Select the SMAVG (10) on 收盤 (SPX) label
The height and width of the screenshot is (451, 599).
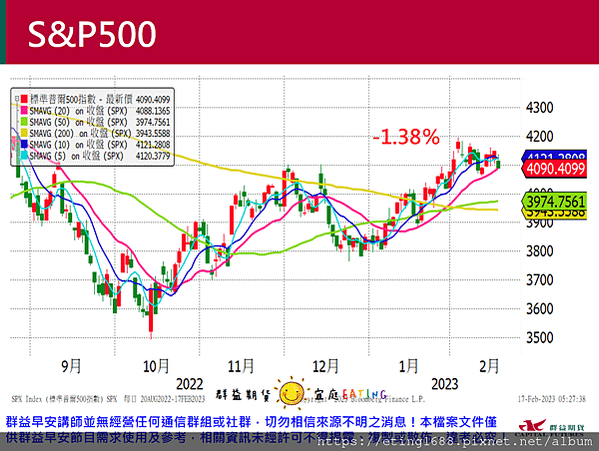coord(78,144)
